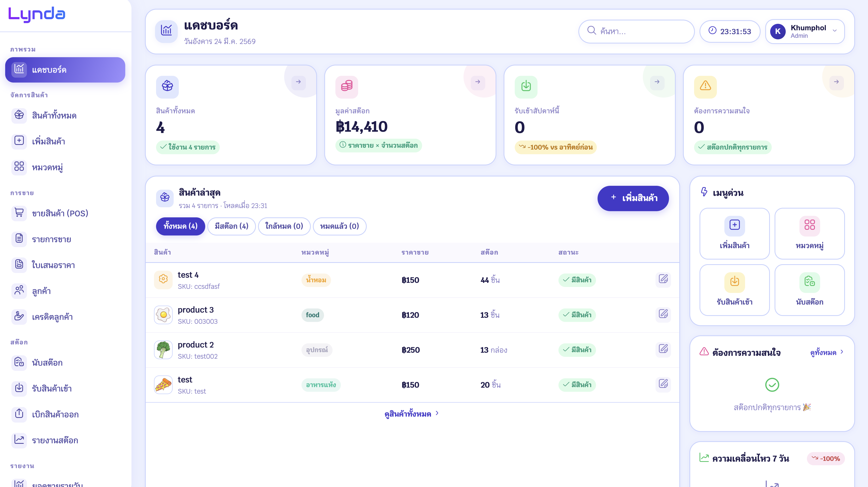Open เครดิตลูกค้า in sidebar
The image size is (868, 487).
pyautogui.click(x=52, y=317)
